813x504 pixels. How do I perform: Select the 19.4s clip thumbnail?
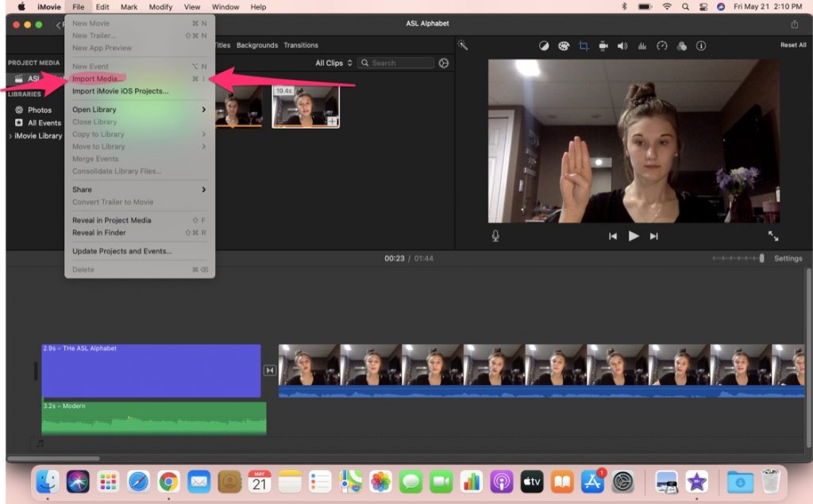coord(306,106)
